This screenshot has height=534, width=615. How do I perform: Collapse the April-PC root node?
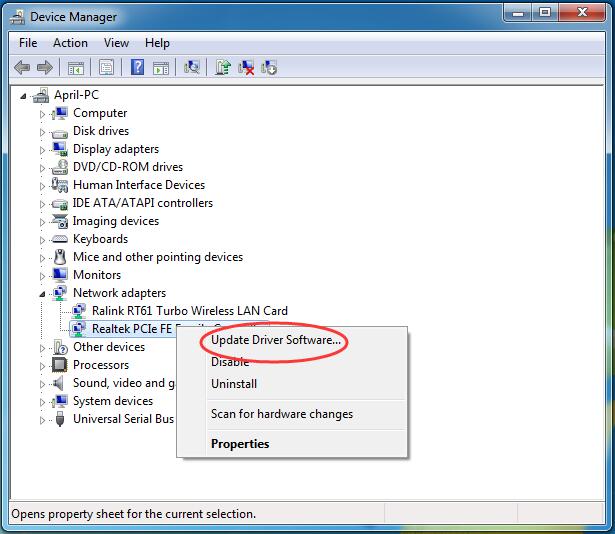pos(23,96)
